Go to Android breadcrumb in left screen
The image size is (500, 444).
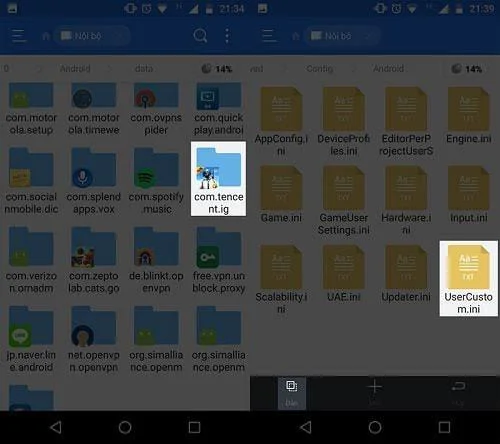(x=75, y=69)
